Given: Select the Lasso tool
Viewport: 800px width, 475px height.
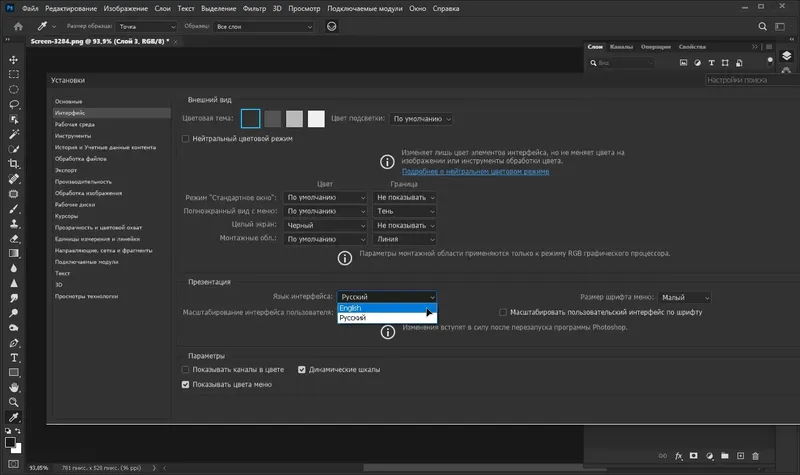Looking at the screenshot, I should click(x=14, y=104).
